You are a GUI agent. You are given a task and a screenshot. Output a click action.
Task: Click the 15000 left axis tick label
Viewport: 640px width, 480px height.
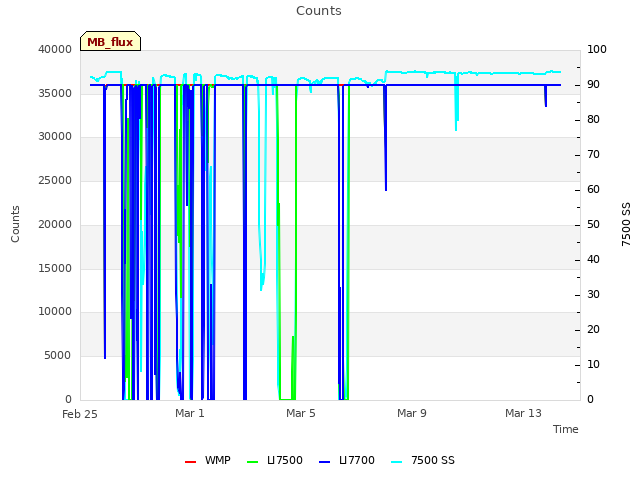[x=55, y=269]
